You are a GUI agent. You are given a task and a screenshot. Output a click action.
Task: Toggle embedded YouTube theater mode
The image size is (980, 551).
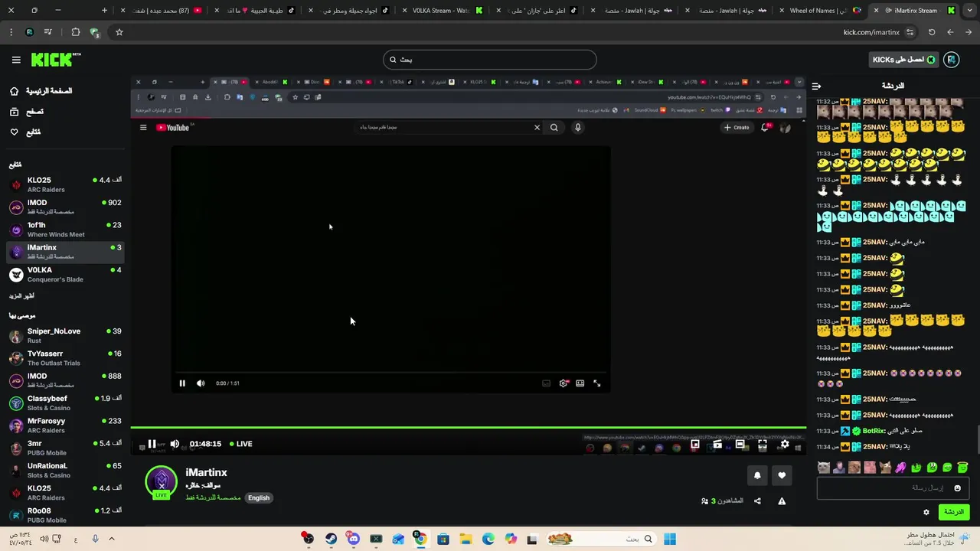click(x=580, y=383)
